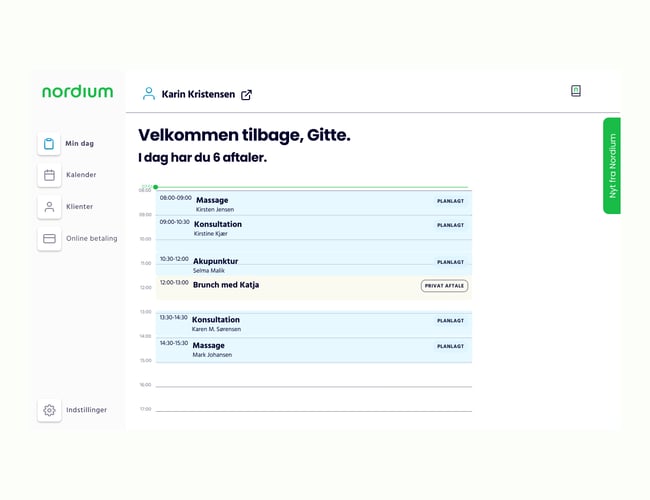The width and height of the screenshot is (650, 500).
Task: Open Min dag clipboard icon
Action: pyautogui.click(x=49, y=143)
